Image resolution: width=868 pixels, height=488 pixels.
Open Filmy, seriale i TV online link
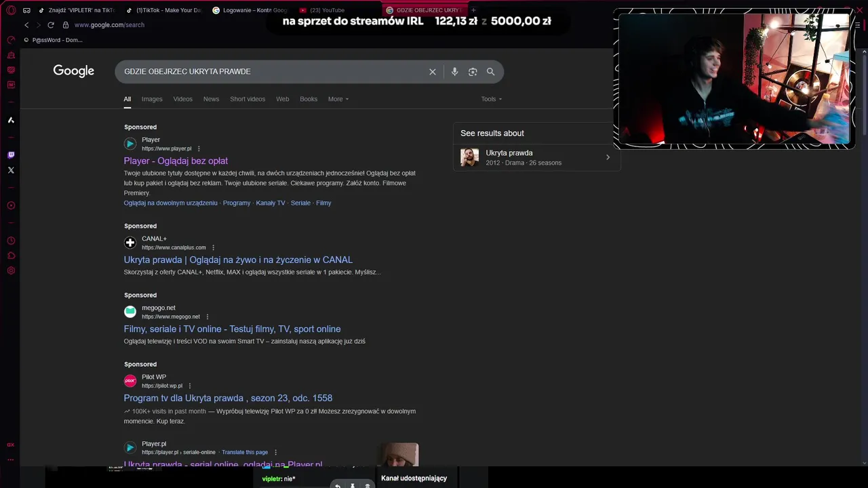point(232,329)
